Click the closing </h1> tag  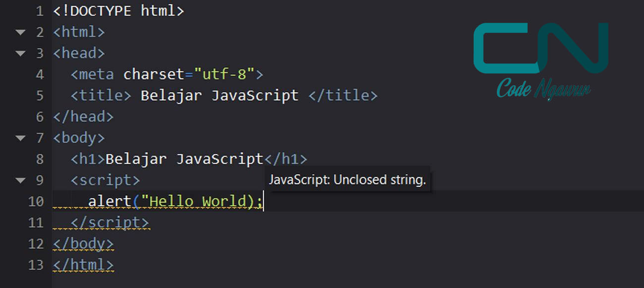[286, 159]
